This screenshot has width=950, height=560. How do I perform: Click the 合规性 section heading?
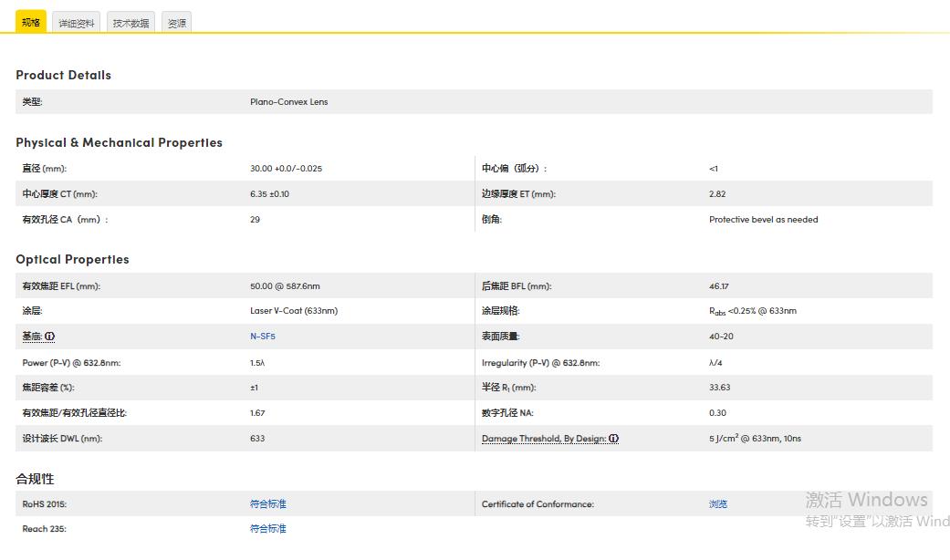(x=35, y=479)
